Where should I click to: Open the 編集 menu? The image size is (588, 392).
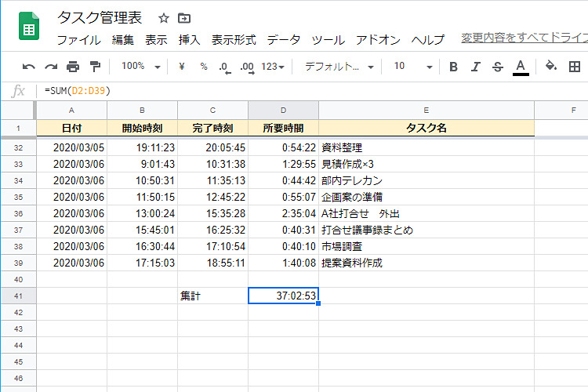click(x=122, y=40)
